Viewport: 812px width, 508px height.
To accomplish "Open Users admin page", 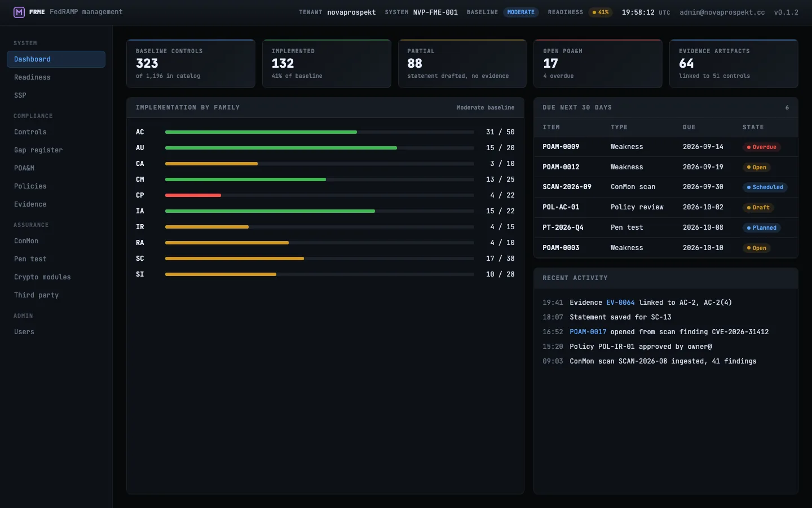I will (56, 332).
